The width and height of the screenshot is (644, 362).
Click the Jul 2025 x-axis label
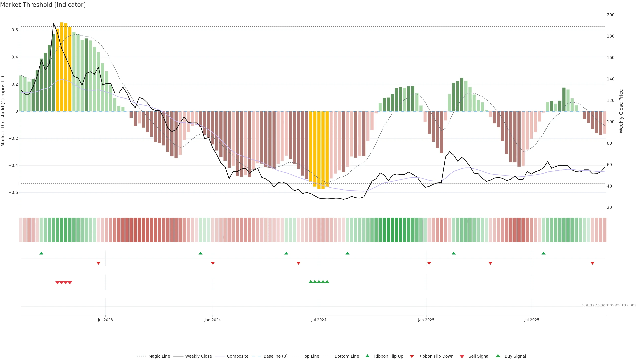click(x=531, y=320)
